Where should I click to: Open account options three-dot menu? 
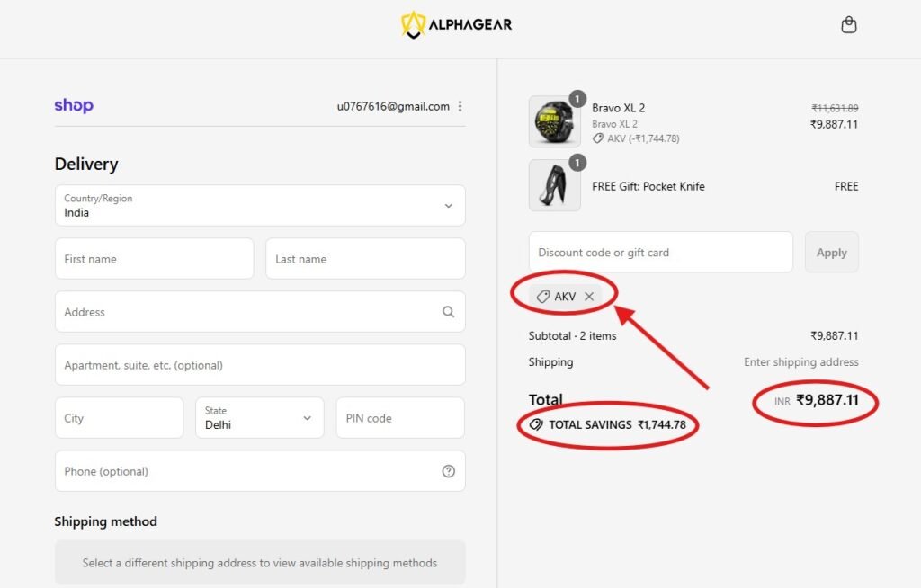click(460, 106)
